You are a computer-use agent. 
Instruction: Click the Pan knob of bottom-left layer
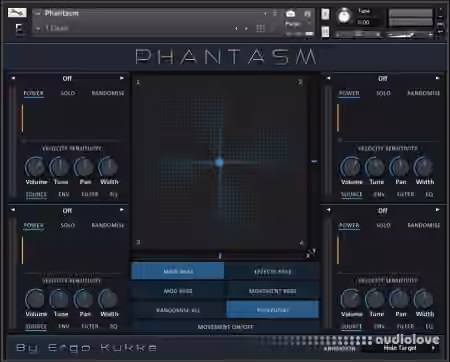pos(84,299)
